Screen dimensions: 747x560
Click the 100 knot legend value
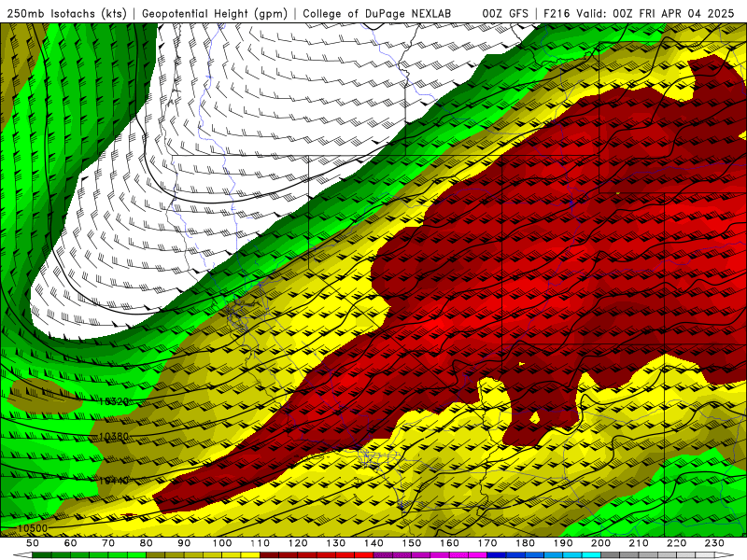[222, 543]
